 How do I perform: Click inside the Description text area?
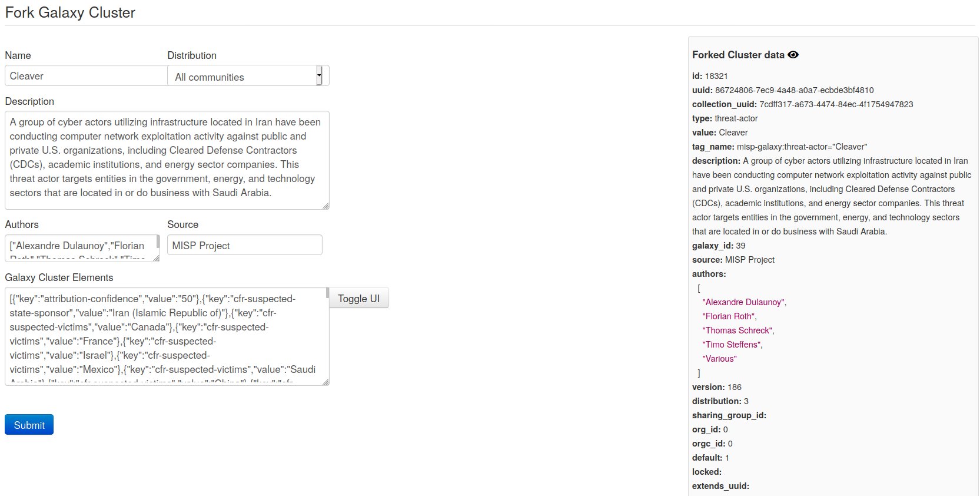[167, 160]
